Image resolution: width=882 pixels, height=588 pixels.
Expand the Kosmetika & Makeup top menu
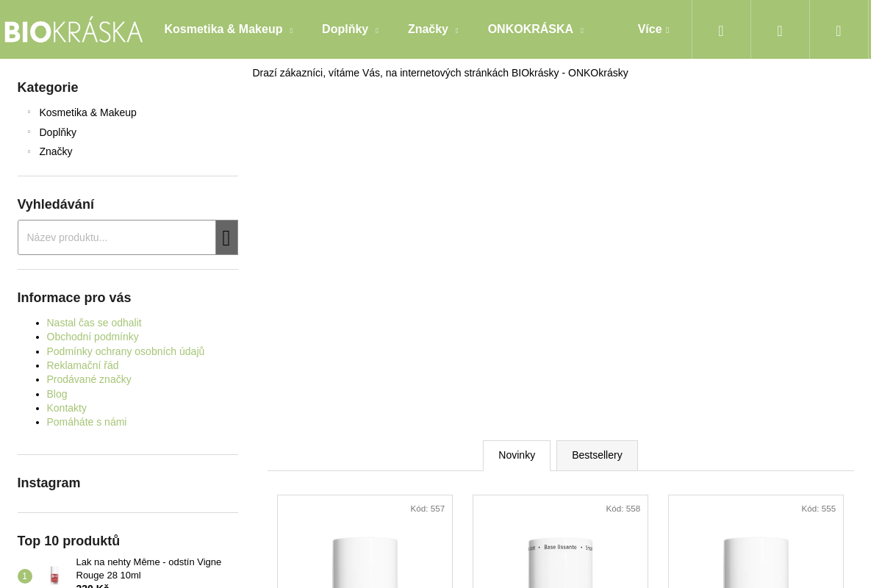pyautogui.click(x=228, y=29)
